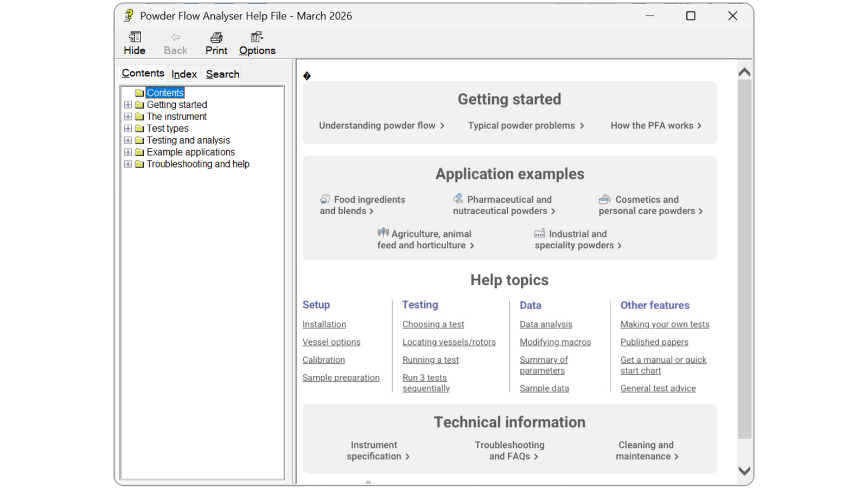The image size is (868, 488).
Task: Click the Installation link
Action: point(324,324)
